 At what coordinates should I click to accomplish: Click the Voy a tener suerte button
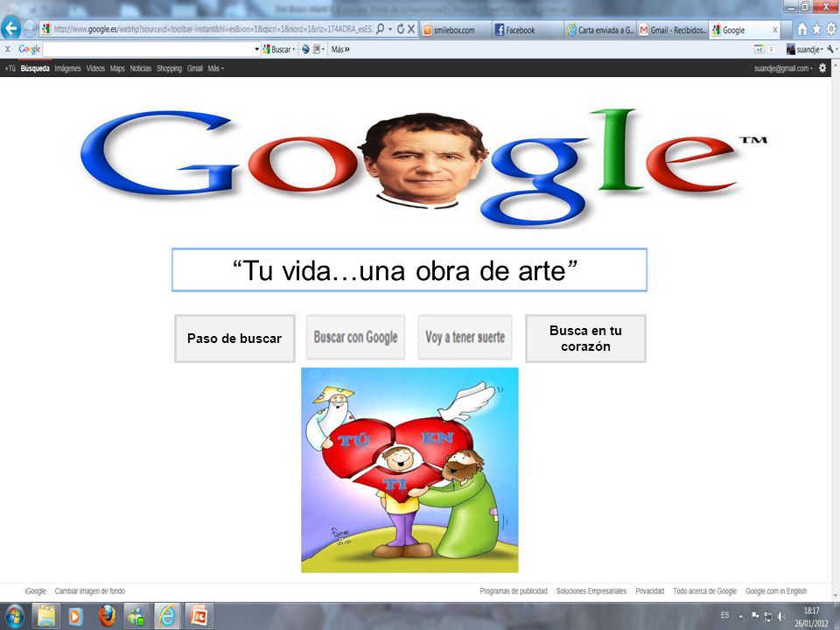click(x=465, y=337)
